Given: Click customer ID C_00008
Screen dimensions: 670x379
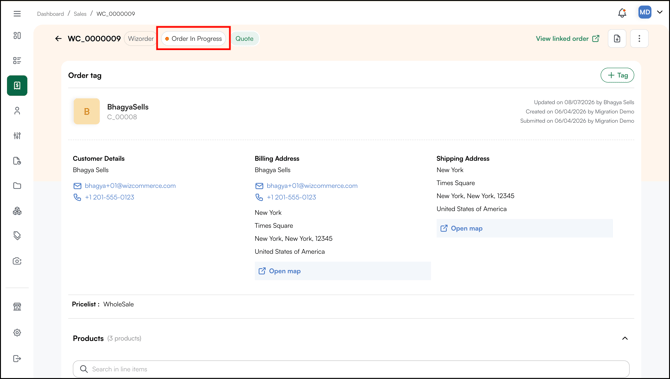Looking at the screenshot, I should (x=122, y=117).
